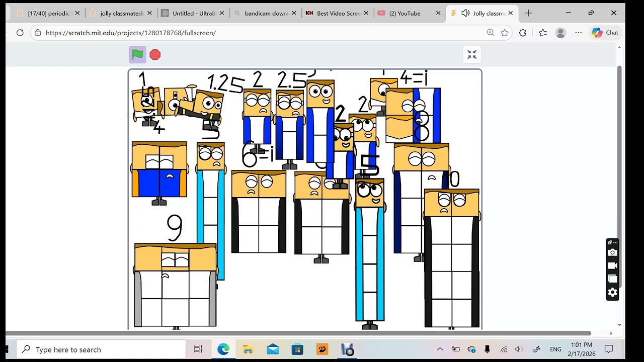Open the favorites list icon
The height and width of the screenshot is (362, 644).
click(542, 33)
